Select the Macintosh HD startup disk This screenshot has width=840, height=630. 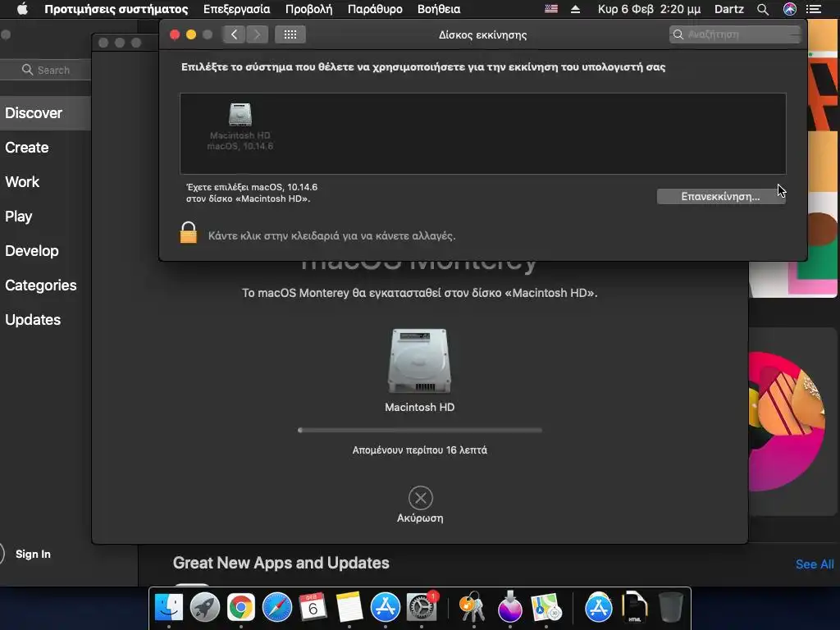click(x=240, y=126)
